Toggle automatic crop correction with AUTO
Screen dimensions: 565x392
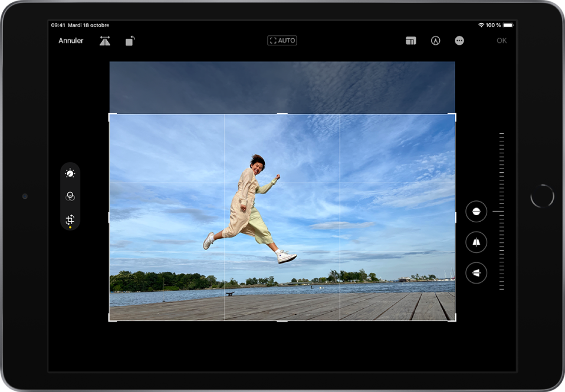(282, 41)
